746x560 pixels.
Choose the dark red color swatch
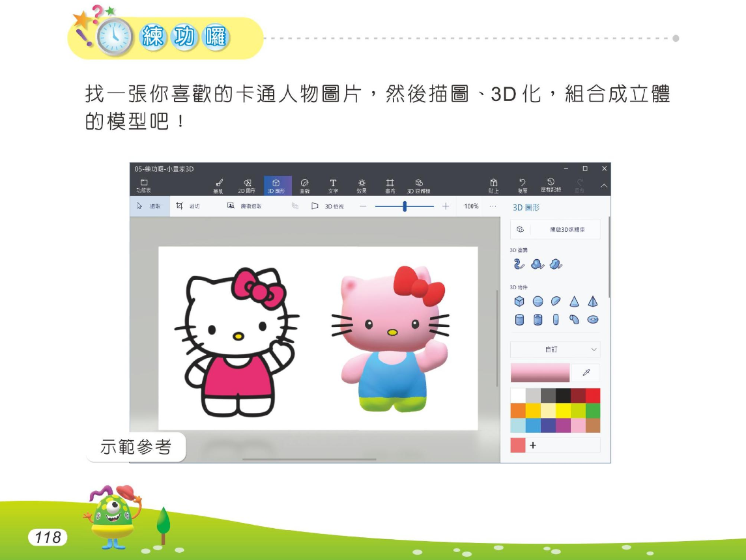point(577,395)
